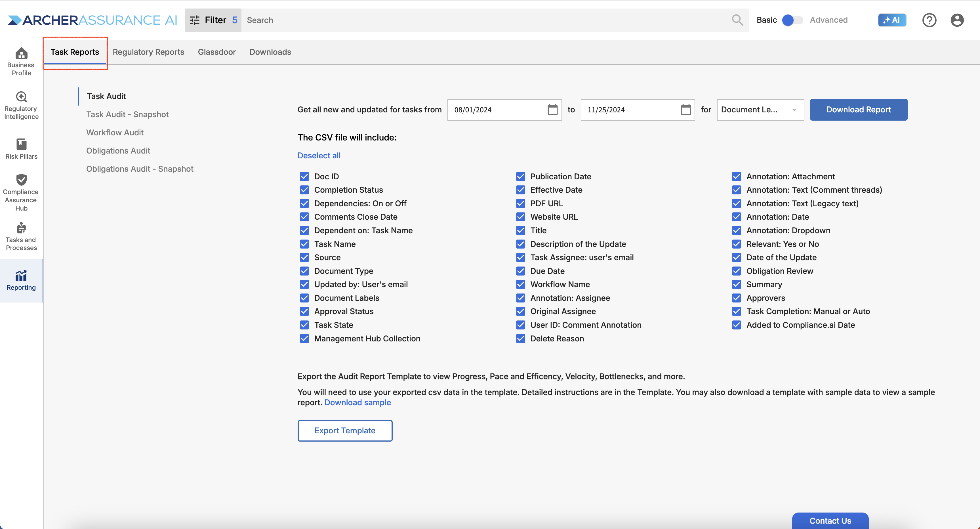Uncheck Task State checkbox
The height and width of the screenshot is (529, 980).
coord(304,325)
